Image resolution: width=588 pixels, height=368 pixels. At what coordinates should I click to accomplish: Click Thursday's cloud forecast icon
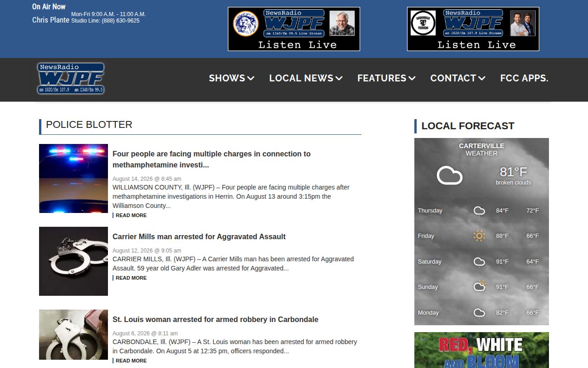pyautogui.click(x=479, y=211)
